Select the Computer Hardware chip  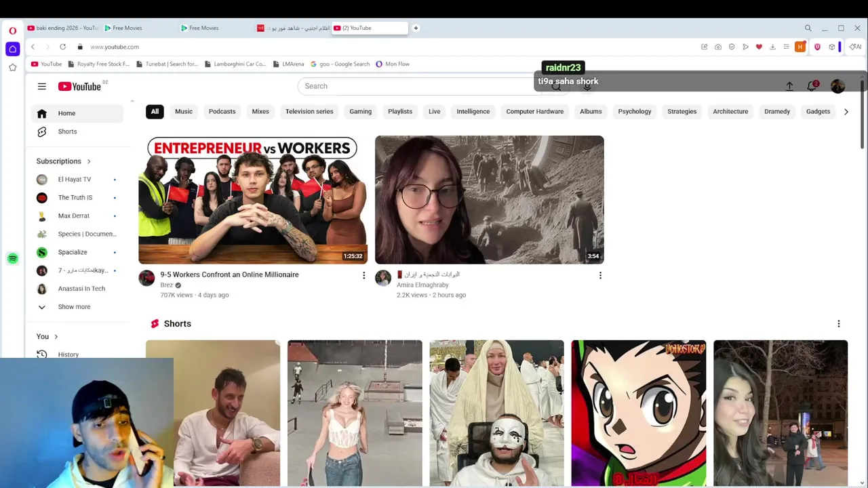pos(535,111)
